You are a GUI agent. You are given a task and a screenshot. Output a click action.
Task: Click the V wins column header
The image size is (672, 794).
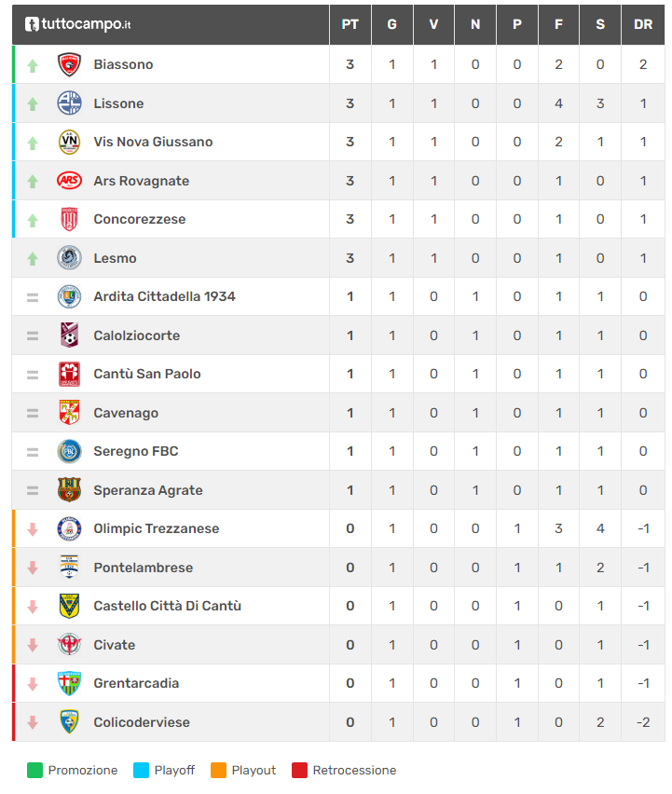click(x=433, y=24)
